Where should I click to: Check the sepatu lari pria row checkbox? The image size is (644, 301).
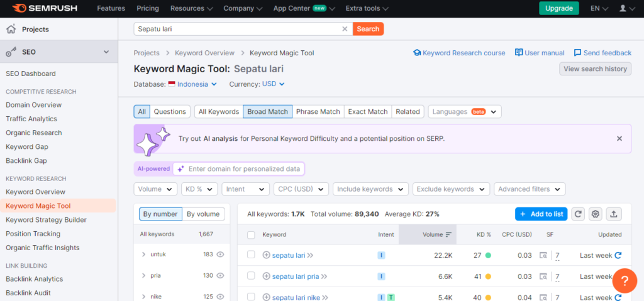click(x=251, y=276)
